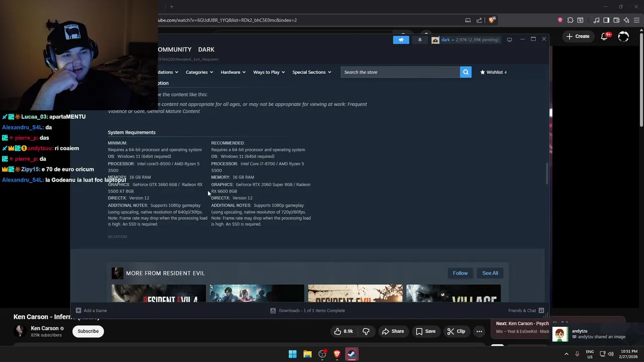
Task: Click the share page icon in address bar
Action: [x=479, y=20]
